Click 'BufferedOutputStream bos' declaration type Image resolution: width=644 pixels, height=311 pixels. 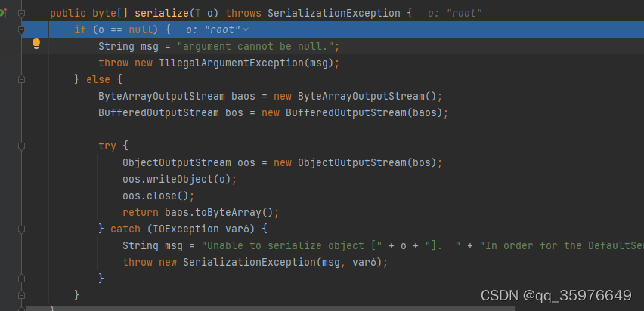tap(158, 112)
